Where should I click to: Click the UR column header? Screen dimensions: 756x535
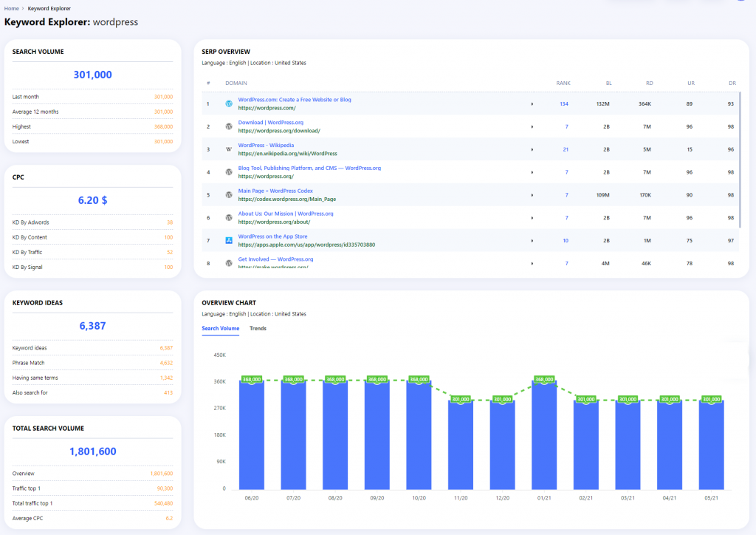coord(691,84)
